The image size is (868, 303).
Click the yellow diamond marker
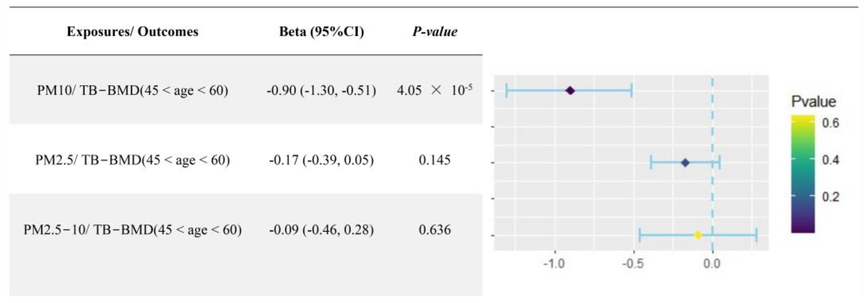click(698, 235)
